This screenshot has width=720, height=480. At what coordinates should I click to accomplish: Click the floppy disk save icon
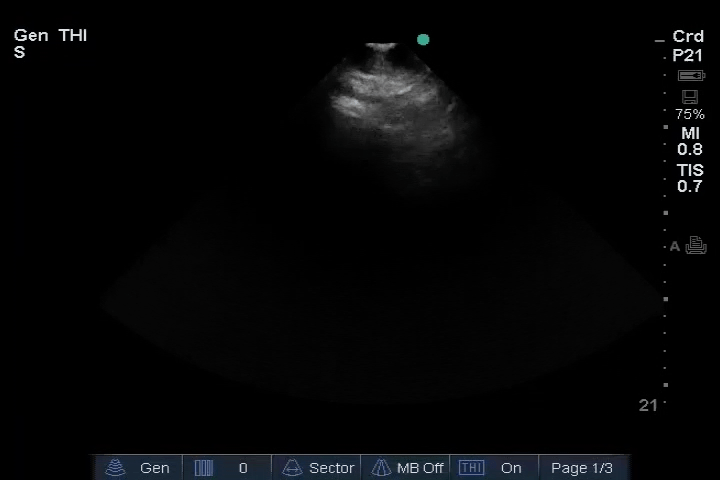click(689, 97)
